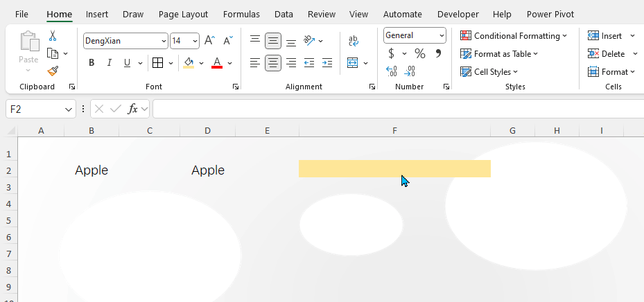Apply Percent Style
Viewport: 644px width, 302px height.
(420, 53)
